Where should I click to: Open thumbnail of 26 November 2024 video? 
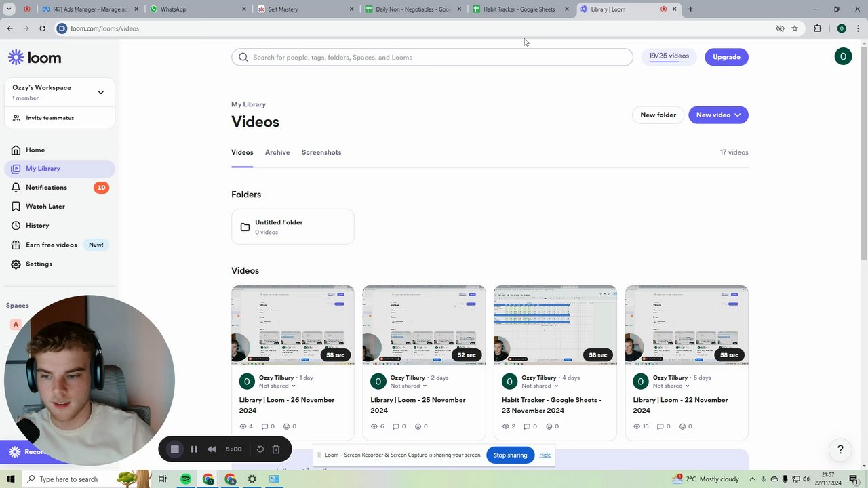pyautogui.click(x=293, y=325)
